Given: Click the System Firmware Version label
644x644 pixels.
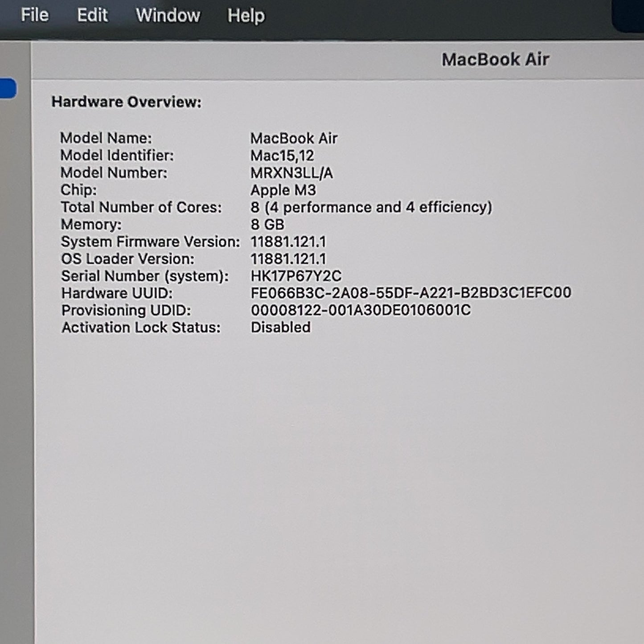Looking at the screenshot, I should (x=150, y=242).
